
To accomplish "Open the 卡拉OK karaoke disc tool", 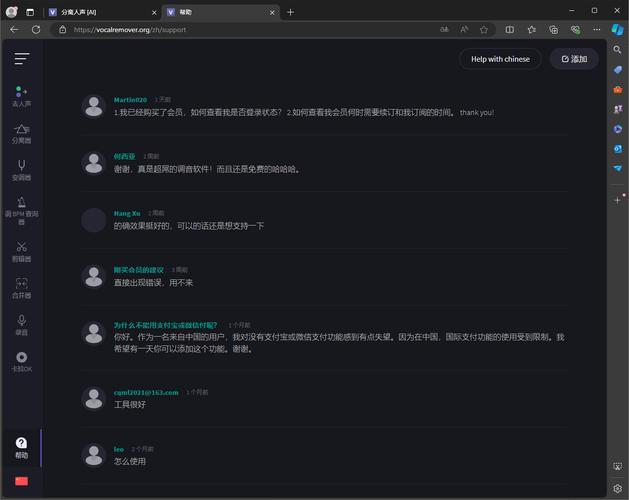I will tap(21, 362).
